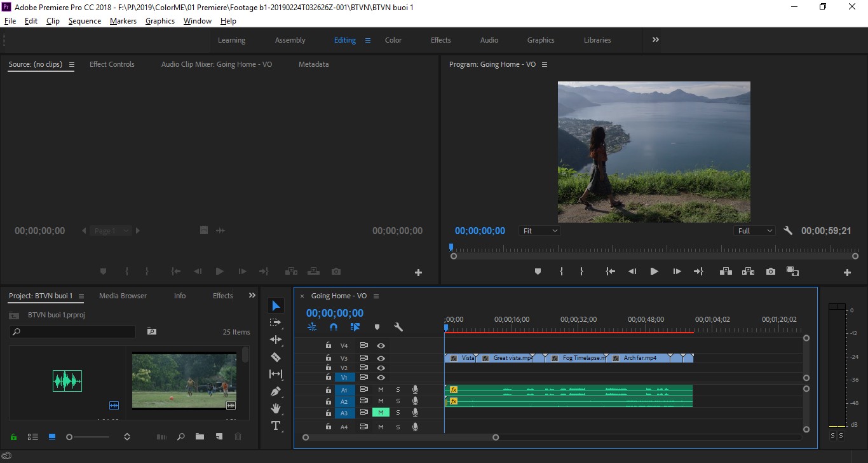This screenshot has width=868, height=463.
Task: Click Export Frame camera in Program monitor
Action: (771, 272)
